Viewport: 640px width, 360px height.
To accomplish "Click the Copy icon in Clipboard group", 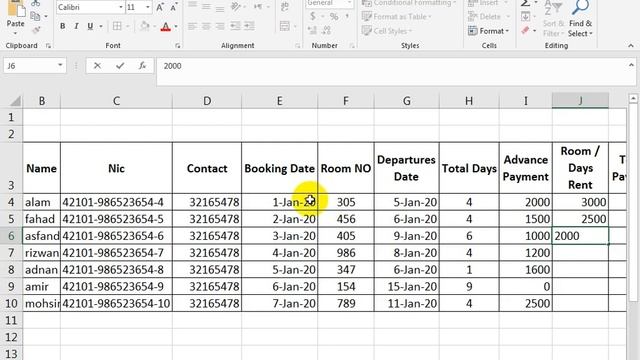I will click(x=36, y=16).
